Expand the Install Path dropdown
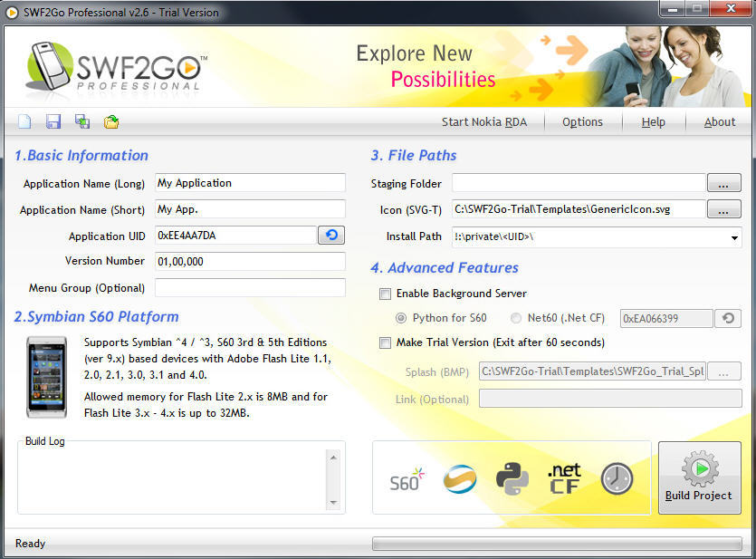Image resolution: width=756 pixels, height=559 pixels. (734, 237)
